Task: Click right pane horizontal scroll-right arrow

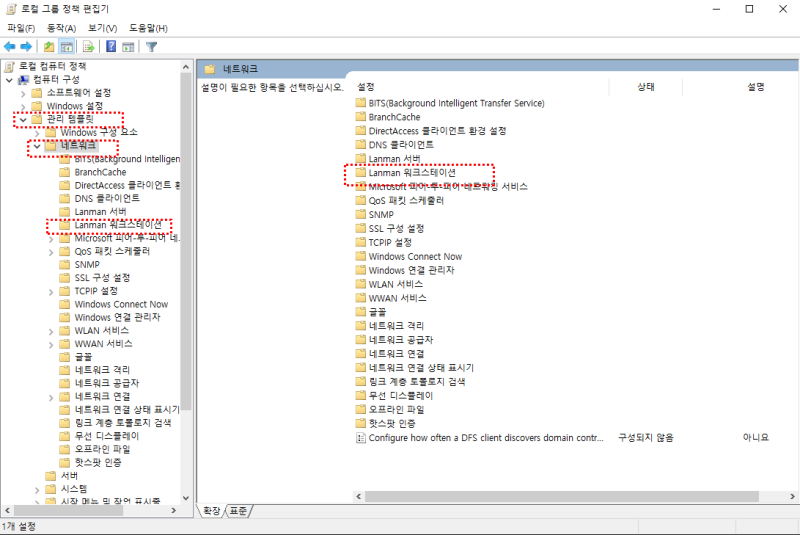Action: tap(792, 496)
